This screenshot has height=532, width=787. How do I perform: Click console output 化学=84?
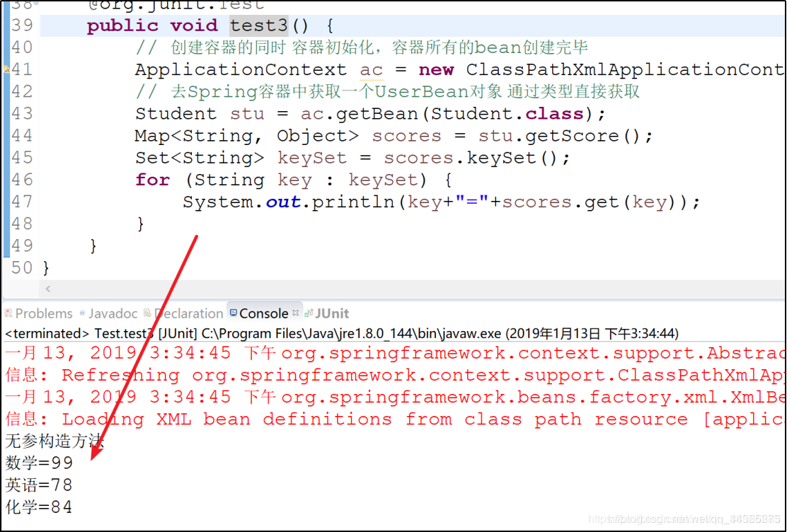[39, 507]
